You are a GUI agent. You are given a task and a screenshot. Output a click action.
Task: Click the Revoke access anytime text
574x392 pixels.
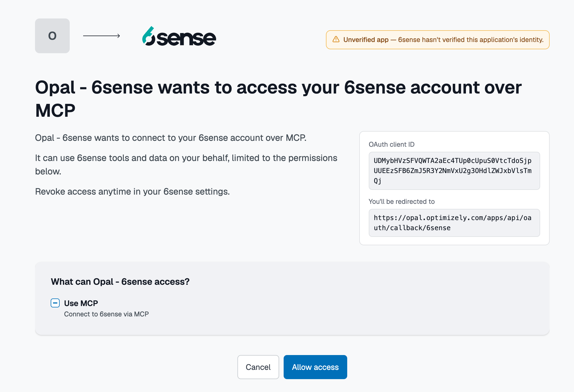[132, 192]
